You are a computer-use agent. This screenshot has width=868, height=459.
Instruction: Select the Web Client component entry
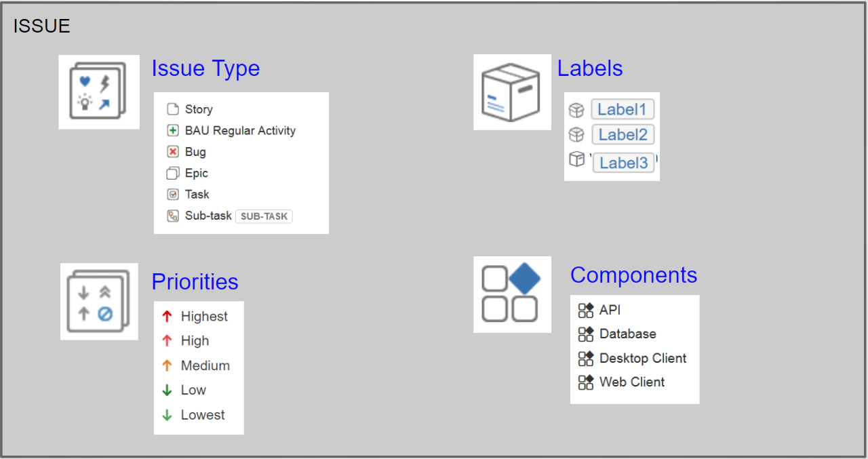[x=631, y=382]
